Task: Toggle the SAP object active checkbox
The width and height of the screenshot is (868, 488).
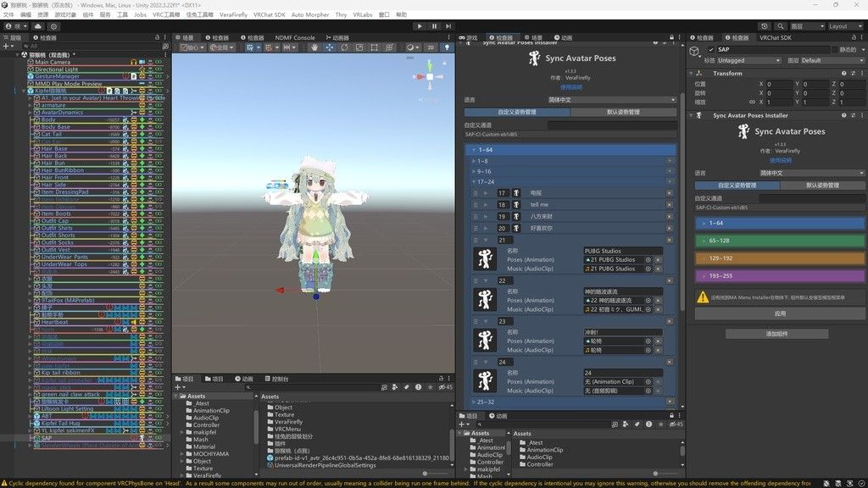Action: [x=711, y=49]
